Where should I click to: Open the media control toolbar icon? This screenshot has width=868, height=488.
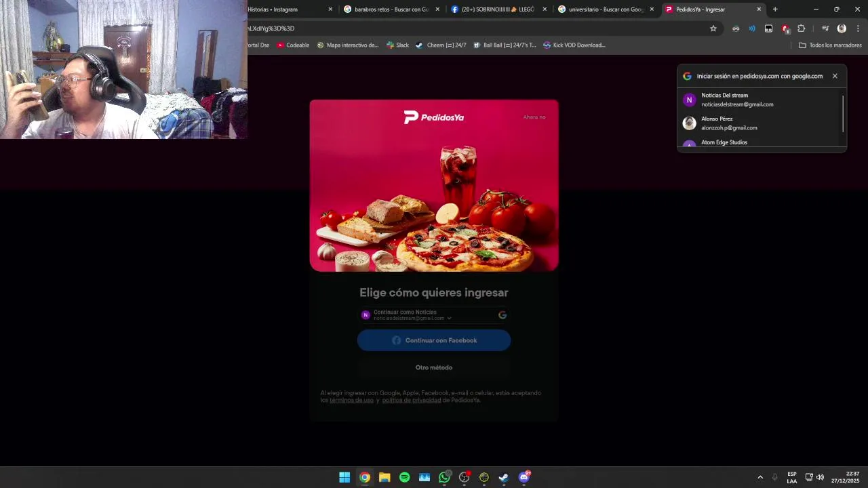825,28
